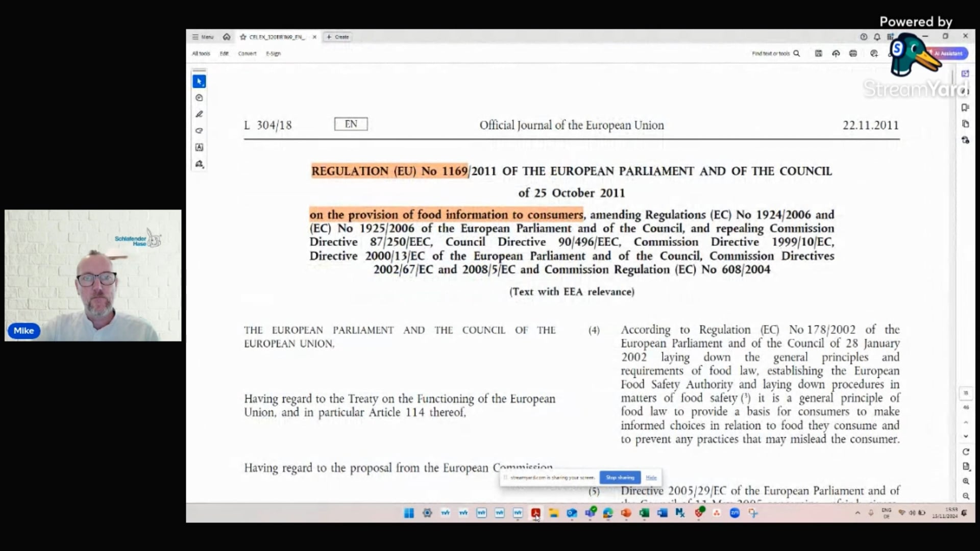
Task: Select the arrow selection tool
Action: 199,82
